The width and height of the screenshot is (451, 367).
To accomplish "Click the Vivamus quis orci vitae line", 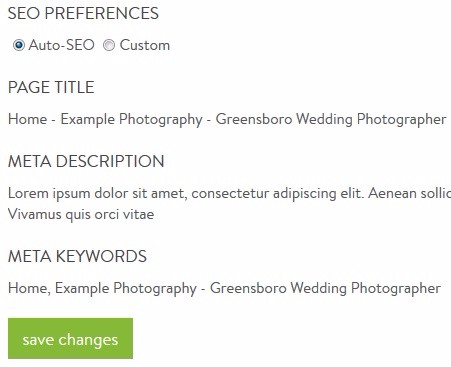I will (x=81, y=214).
